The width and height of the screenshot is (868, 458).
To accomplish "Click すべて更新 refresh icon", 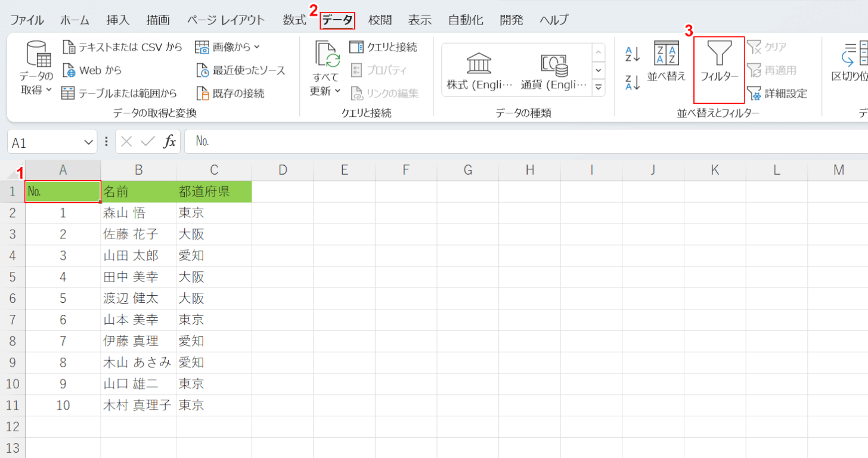I will (x=327, y=55).
